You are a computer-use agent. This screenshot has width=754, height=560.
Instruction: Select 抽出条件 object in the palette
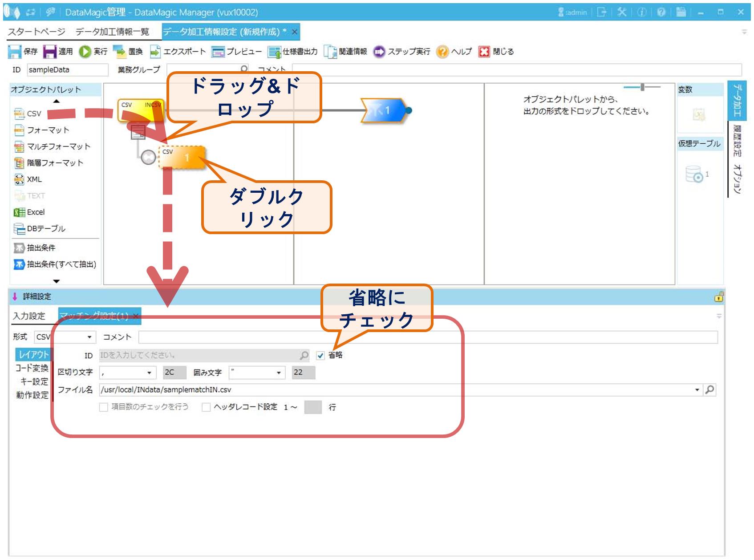tap(35, 248)
